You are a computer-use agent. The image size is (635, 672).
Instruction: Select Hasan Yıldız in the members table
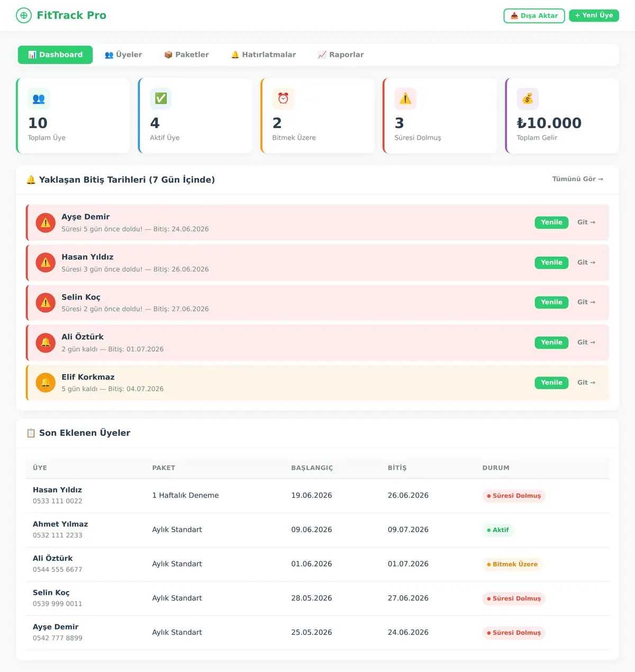tap(57, 490)
